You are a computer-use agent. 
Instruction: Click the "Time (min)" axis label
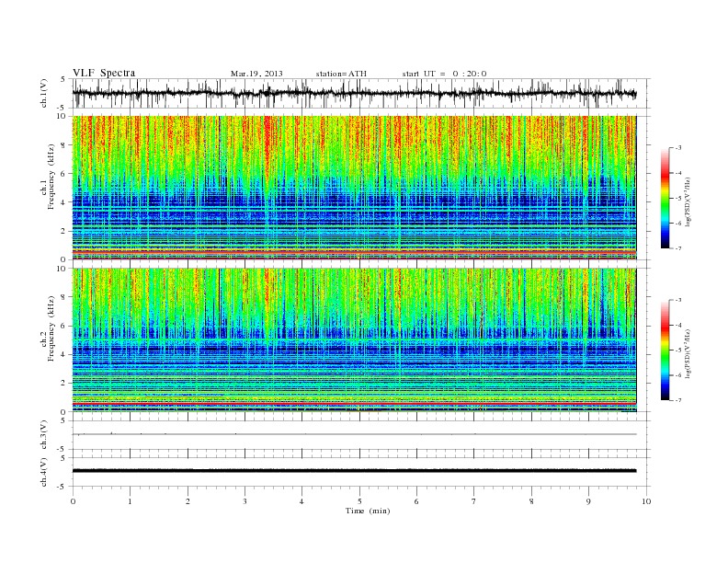368,511
